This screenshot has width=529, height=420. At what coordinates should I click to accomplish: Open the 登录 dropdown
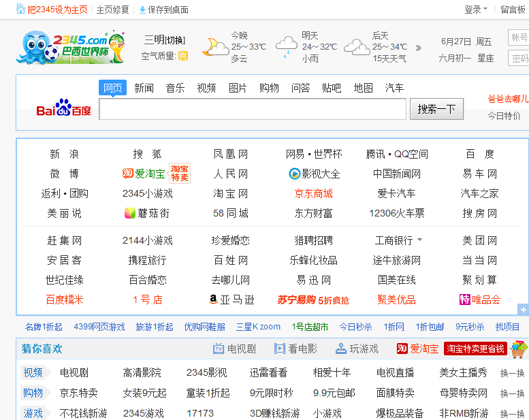coord(476,10)
